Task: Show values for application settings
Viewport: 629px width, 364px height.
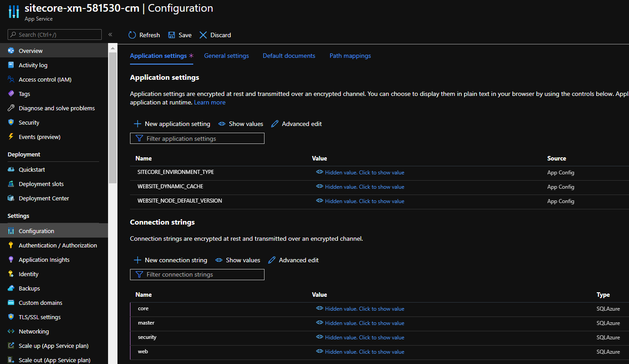Action: [x=241, y=124]
